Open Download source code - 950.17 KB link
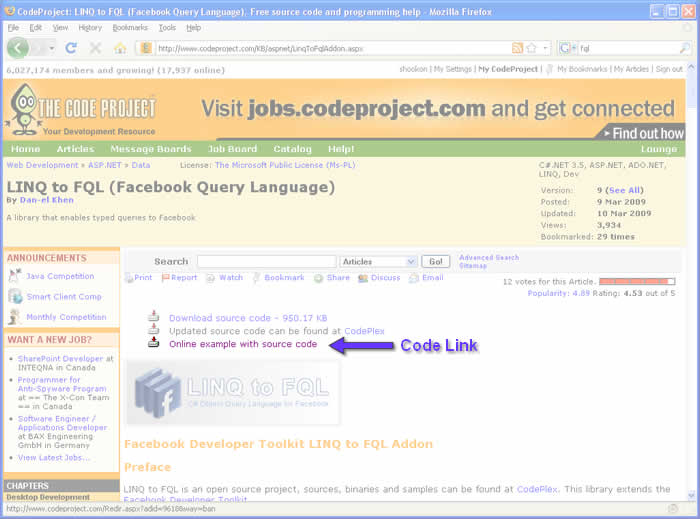This screenshot has height=519, width=700. tap(248, 318)
